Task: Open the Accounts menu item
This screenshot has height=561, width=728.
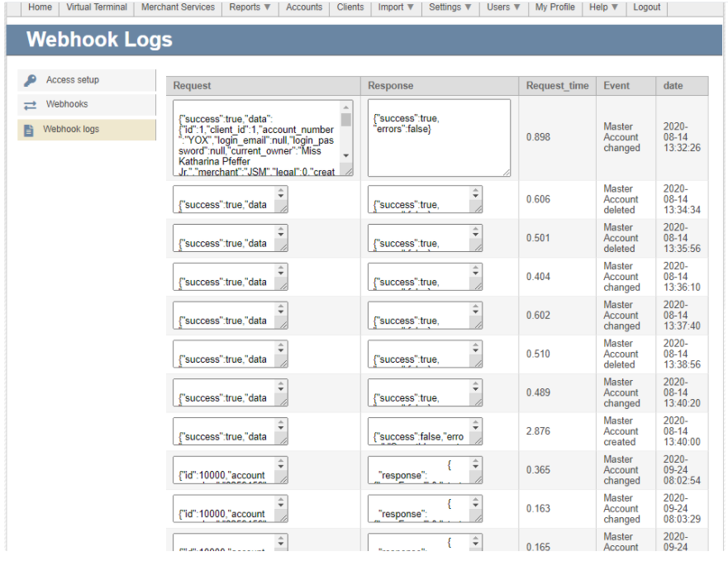Action: pos(304,7)
